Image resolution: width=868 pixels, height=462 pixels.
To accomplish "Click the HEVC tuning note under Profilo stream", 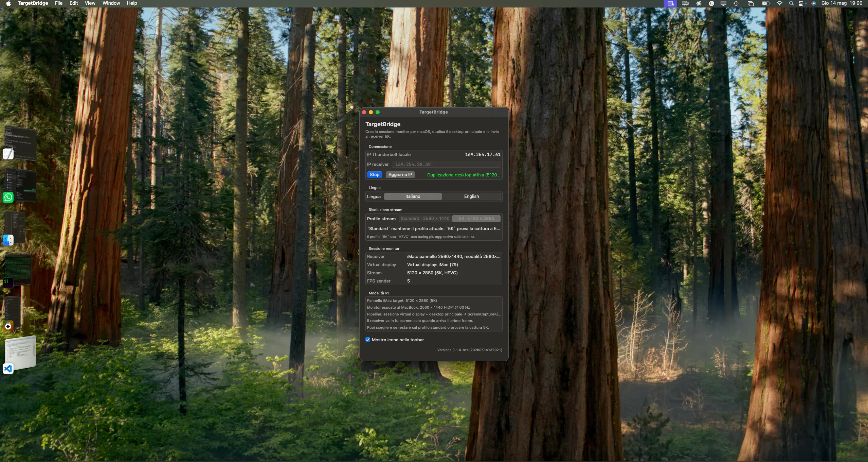I will [421, 237].
